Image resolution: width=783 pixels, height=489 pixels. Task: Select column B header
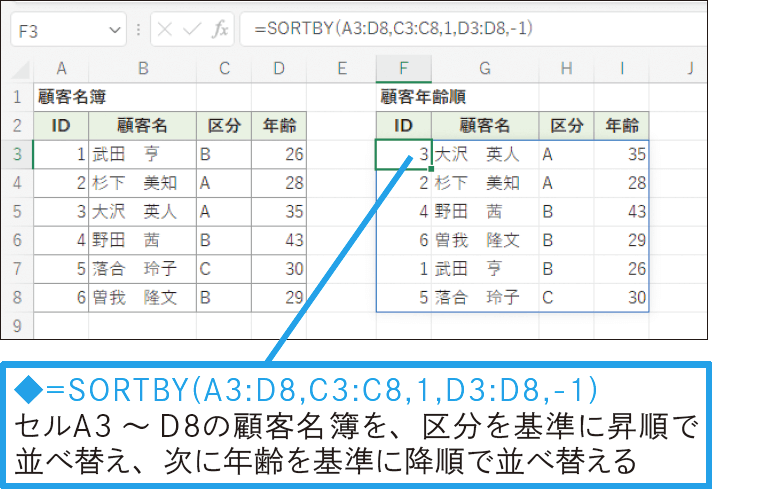(x=142, y=68)
